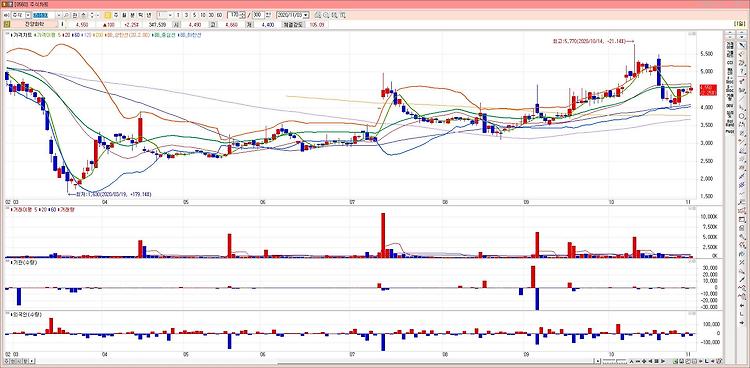
Task: Select the 3 interval button
Action: tap(186, 15)
